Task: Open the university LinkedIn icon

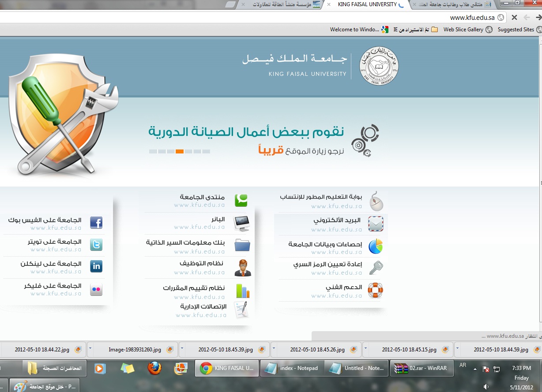Action: point(96,266)
